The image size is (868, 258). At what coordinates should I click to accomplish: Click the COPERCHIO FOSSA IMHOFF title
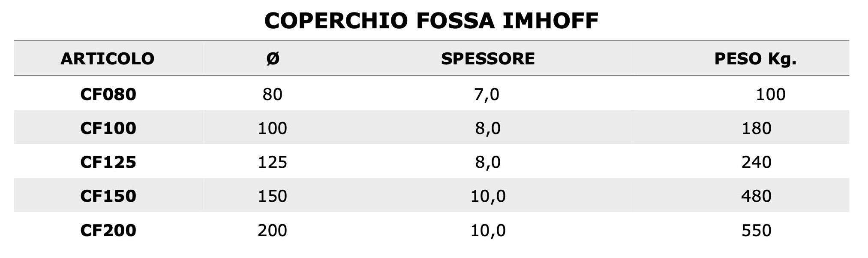[x=431, y=21]
